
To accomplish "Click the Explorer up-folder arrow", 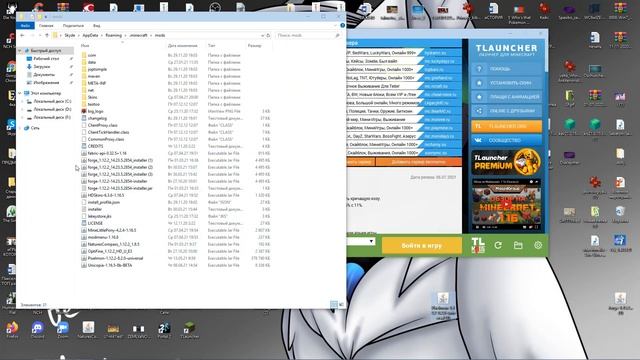I will [x=47, y=36].
